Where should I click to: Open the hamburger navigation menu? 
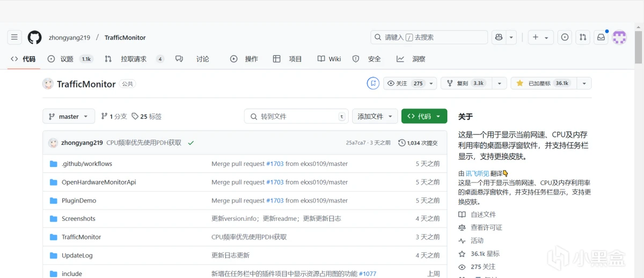[14, 38]
